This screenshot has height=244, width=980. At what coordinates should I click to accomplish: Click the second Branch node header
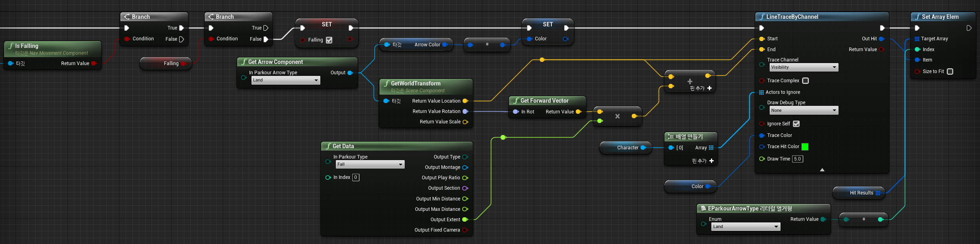click(x=238, y=17)
